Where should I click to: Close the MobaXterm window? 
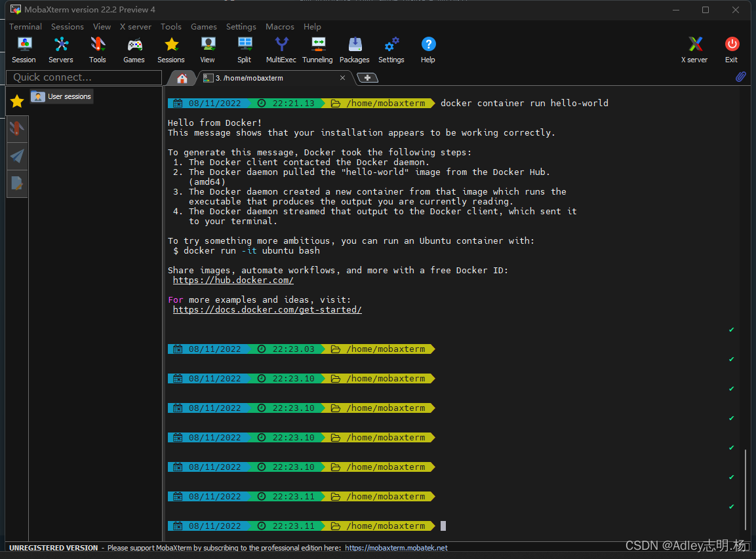[735, 10]
